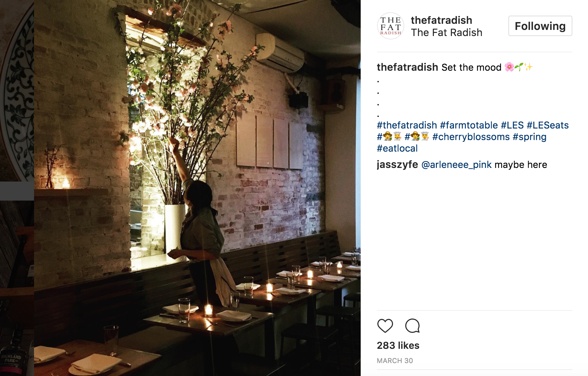Select the restaurant photo of the post
Screen dimensions: 588x376
[x=197, y=188]
